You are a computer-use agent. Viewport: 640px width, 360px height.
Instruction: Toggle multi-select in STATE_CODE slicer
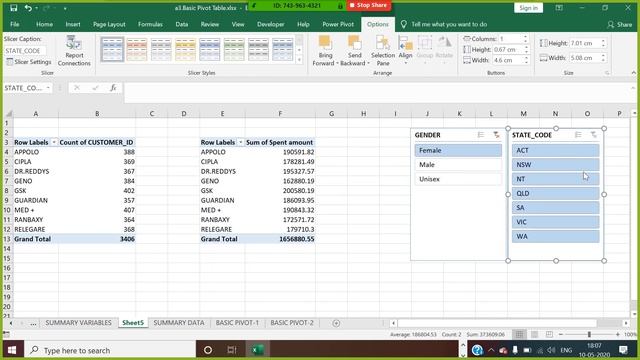pyautogui.click(x=578, y=135)
